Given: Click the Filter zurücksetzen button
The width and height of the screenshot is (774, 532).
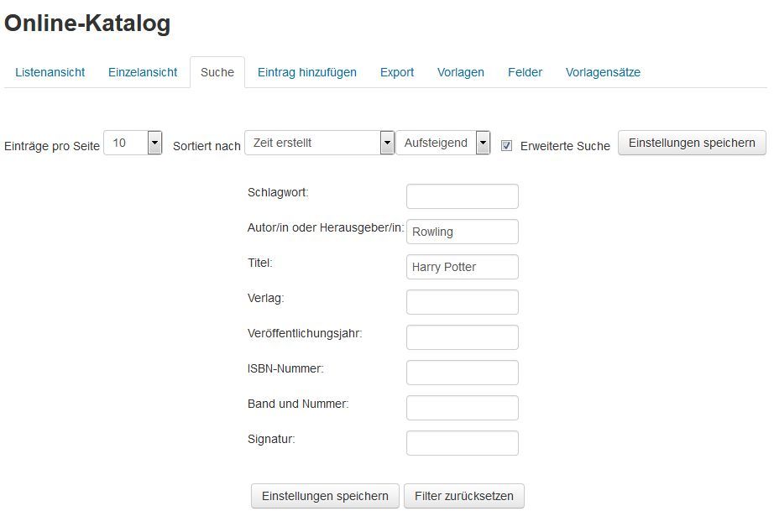Looking at the screenshot, I should tap(464, 496).
